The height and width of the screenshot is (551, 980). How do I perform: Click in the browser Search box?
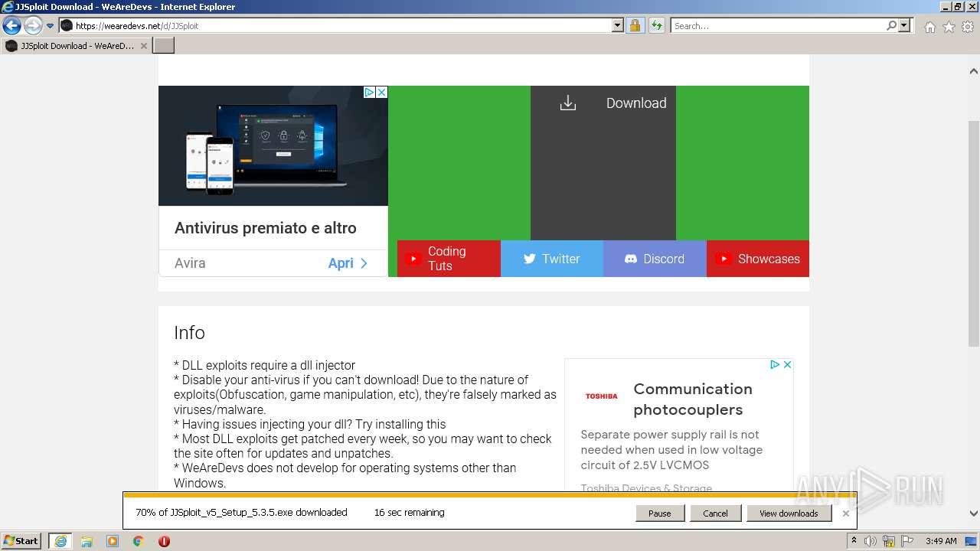pos(778,25)
